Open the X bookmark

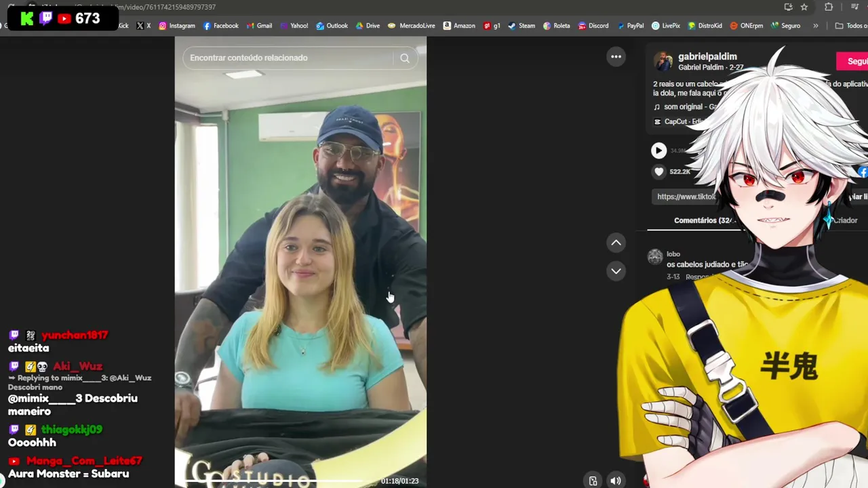(143, 26)
